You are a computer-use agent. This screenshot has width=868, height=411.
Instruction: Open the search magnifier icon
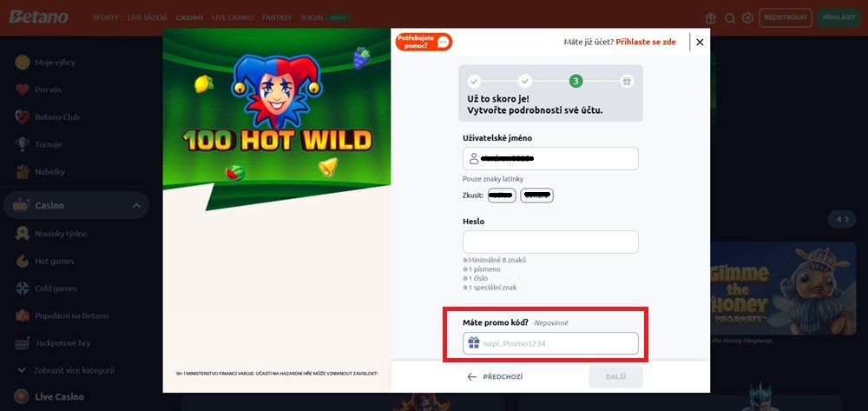730,18
